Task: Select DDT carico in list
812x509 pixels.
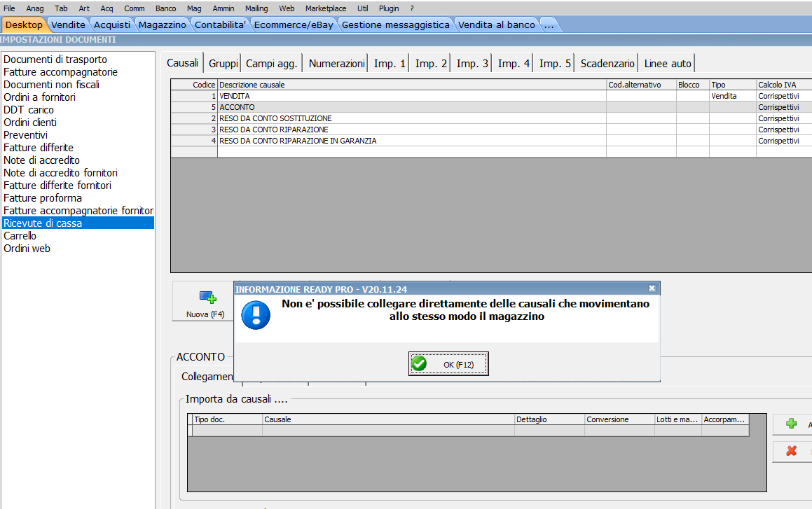Action: click(x=78, y=110)
